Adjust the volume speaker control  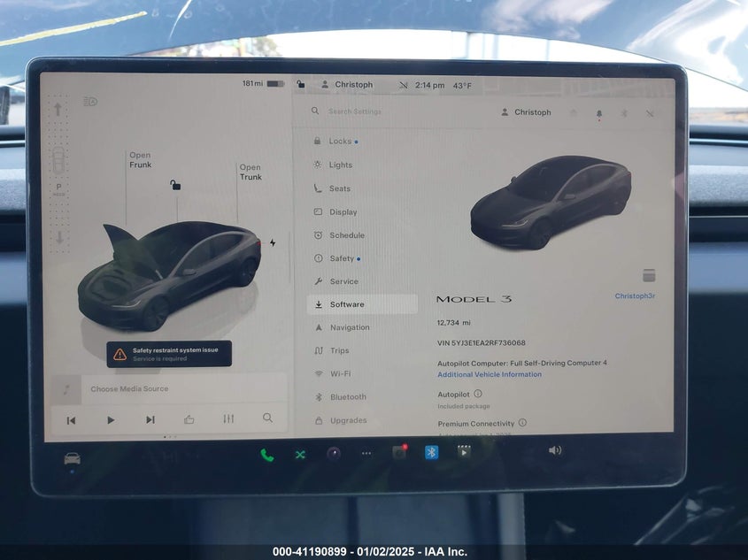point(555,450)
